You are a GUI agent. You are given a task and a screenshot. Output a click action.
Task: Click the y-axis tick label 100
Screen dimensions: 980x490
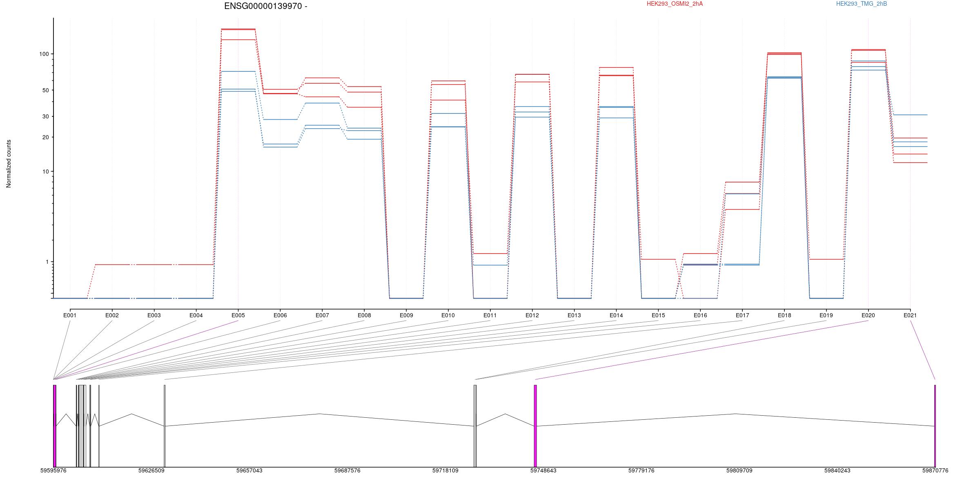click(44, 54)
